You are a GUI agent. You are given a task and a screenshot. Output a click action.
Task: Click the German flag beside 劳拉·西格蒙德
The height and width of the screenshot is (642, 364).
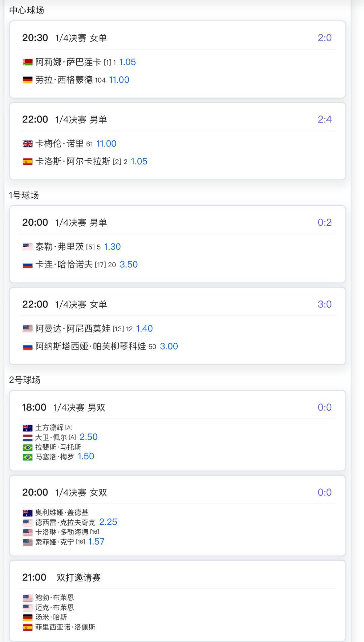[28, 80]
